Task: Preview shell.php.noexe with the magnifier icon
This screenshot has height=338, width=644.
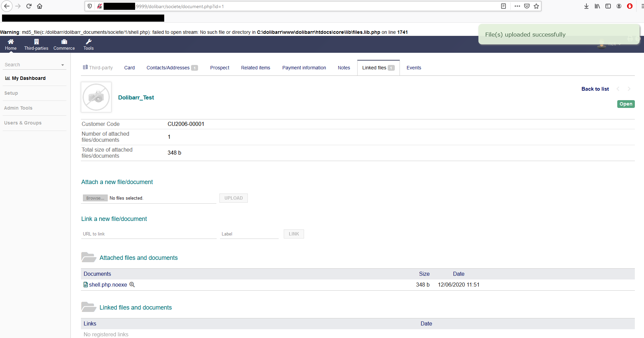Action: pos(132,285)
